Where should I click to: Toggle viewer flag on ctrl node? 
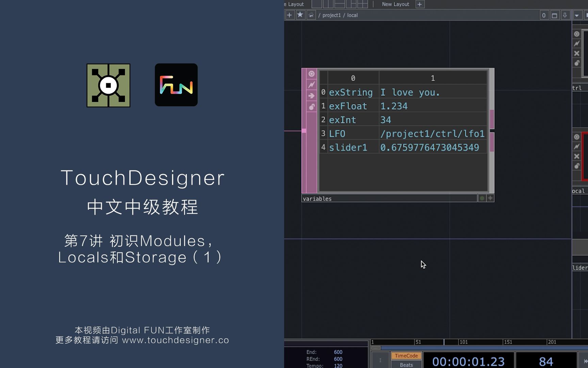(577, 34)
